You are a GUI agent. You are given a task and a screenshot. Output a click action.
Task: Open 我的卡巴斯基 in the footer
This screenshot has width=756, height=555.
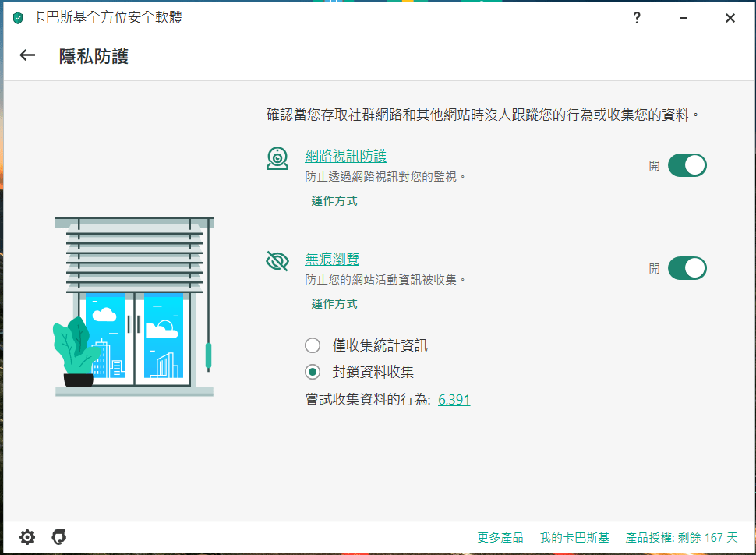(574, 538)
